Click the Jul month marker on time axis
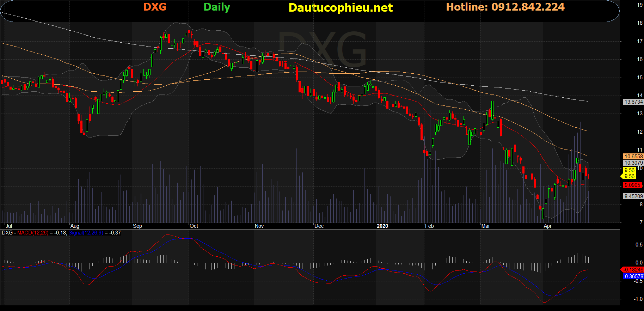The width and height of the screenshot is (644, 311). (x=9, y=226)
